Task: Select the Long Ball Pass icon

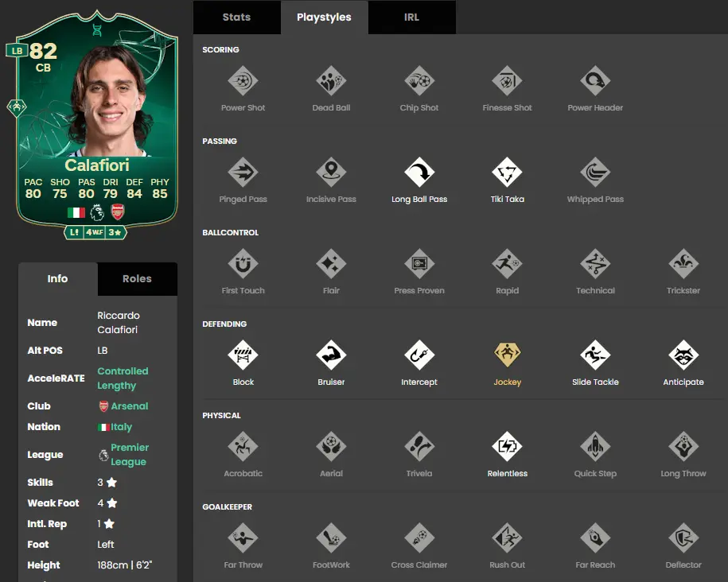Action: point(419,173)
